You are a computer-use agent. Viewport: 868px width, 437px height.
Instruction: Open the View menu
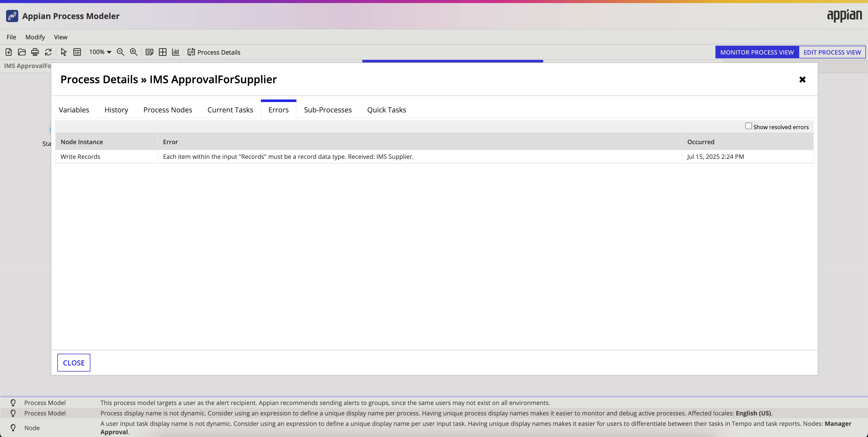point(61,37)
